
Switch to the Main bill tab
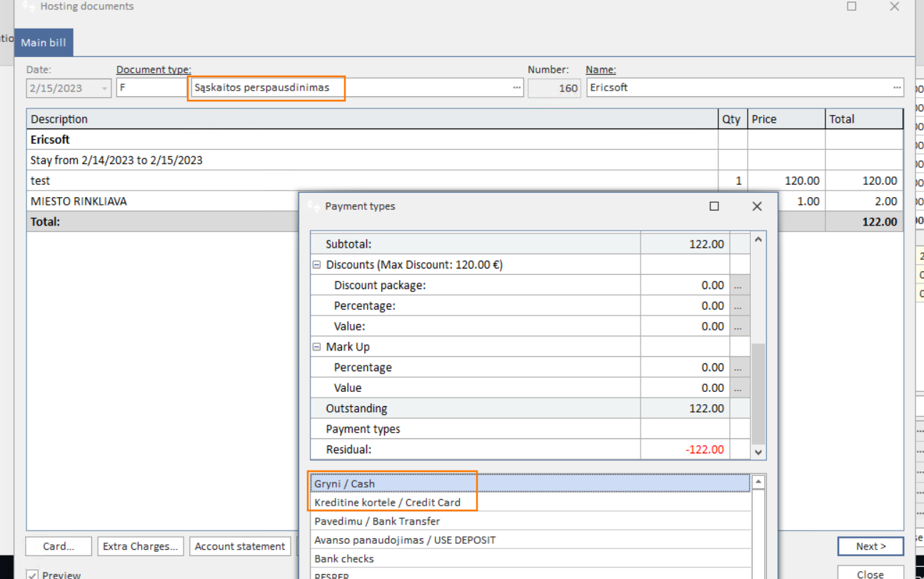click(x=44, y=43)
